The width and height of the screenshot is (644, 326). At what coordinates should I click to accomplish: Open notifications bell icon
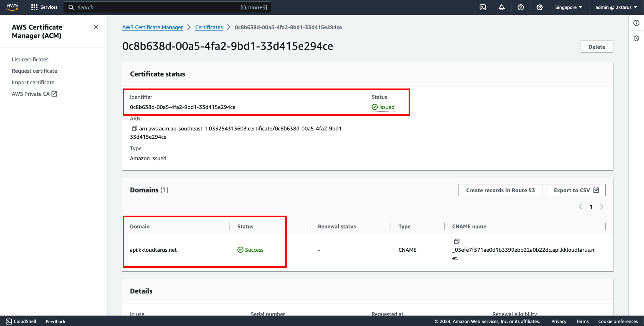pyautogui.click(x=502, y=7)
